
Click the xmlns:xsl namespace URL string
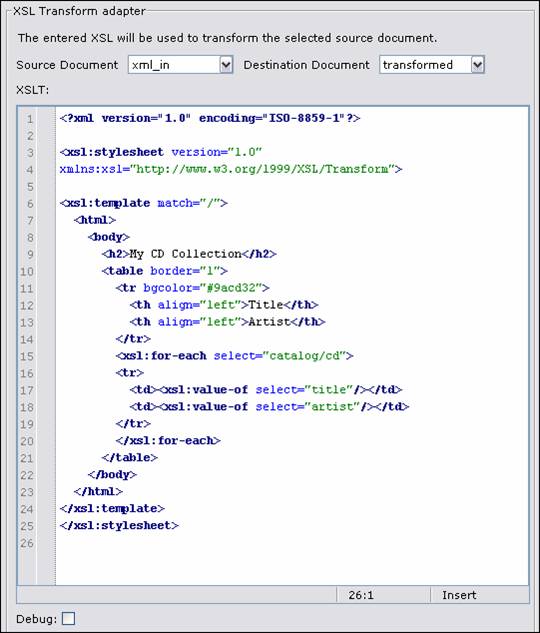[262, 169]
